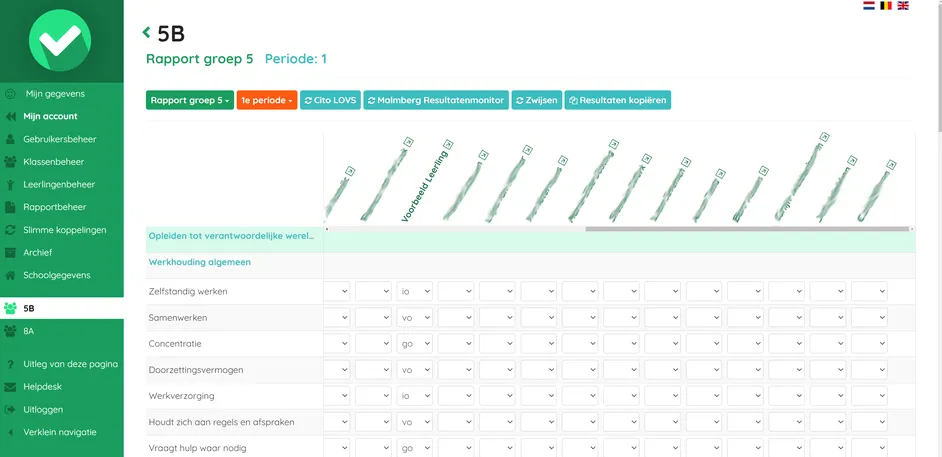
Task: Open Mijn gegevens in sidebar
Action: tap(55, 94)
